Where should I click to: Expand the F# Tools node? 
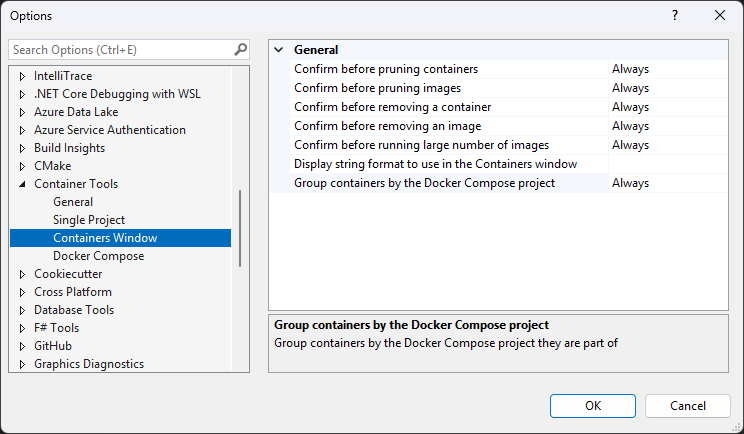click(22, 328)
